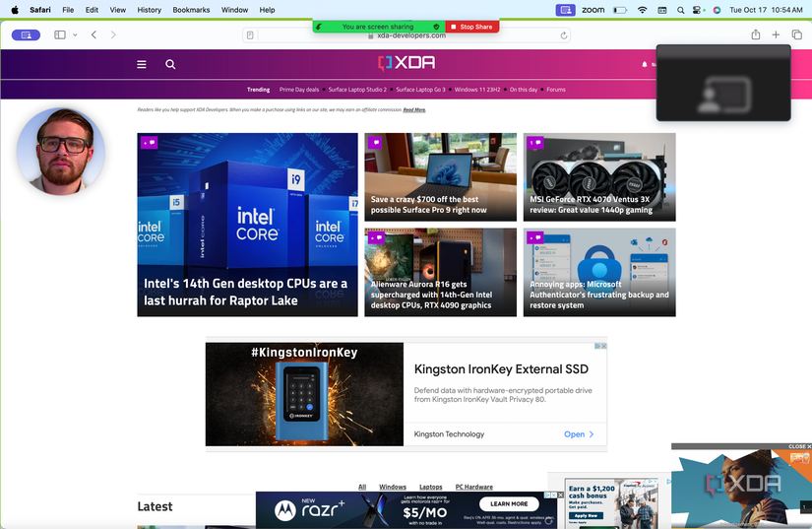Viewport: 812px width, 529px height.
Task: Open the Forums link
Action: pyautogui.click(x=556, y=90)
